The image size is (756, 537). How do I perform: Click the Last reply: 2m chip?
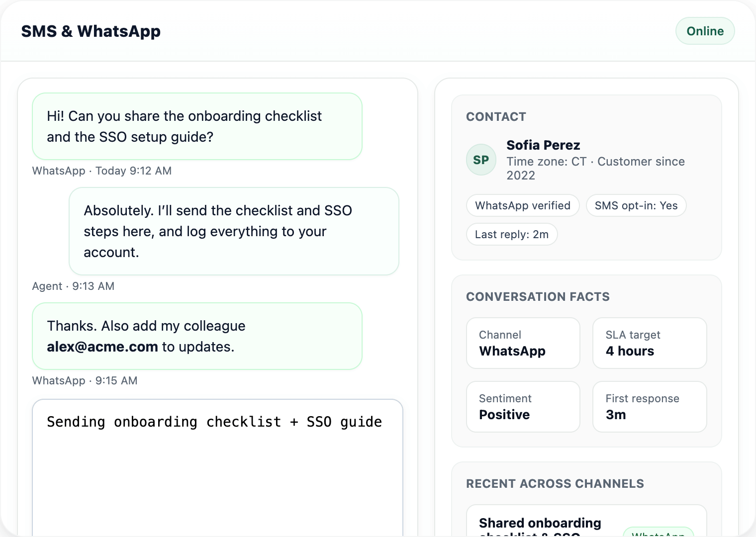511,234
